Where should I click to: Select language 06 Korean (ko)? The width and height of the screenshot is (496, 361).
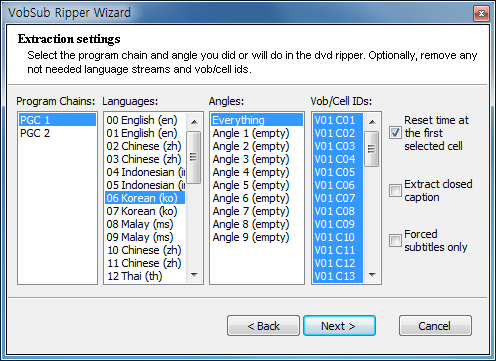(x=145, y=198)
